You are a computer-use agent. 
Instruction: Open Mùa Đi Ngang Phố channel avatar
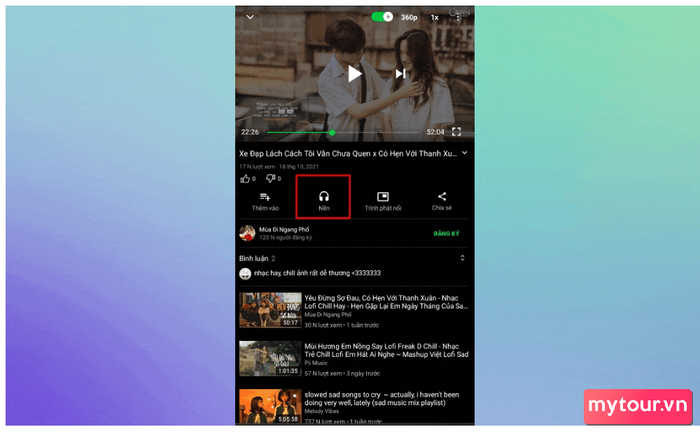[247, 233]
